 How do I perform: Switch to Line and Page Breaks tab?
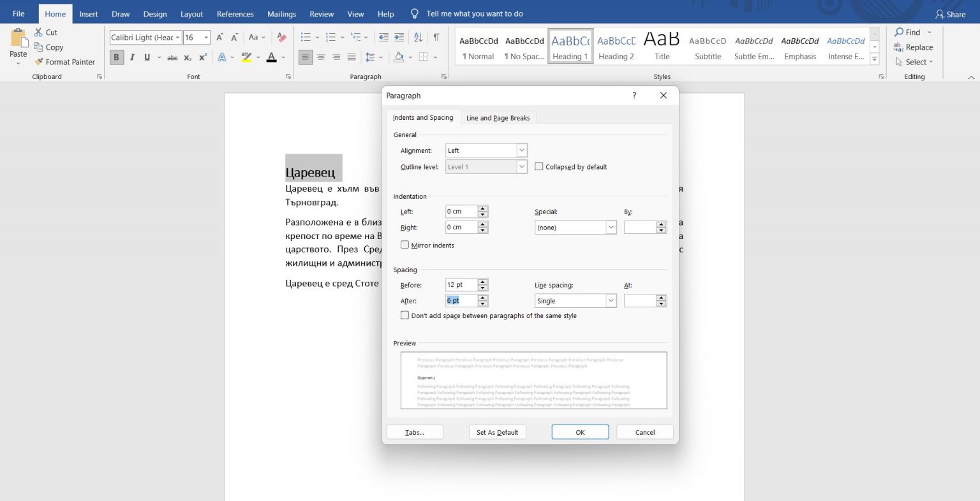tap(498, 118)
